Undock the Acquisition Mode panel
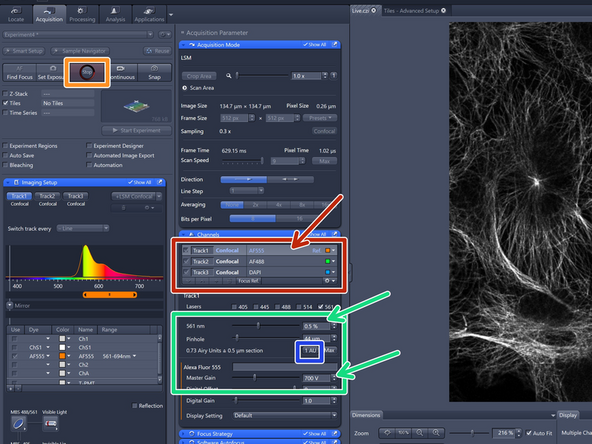This screenshot has height=444, width=592. click(x=335, y=45)
